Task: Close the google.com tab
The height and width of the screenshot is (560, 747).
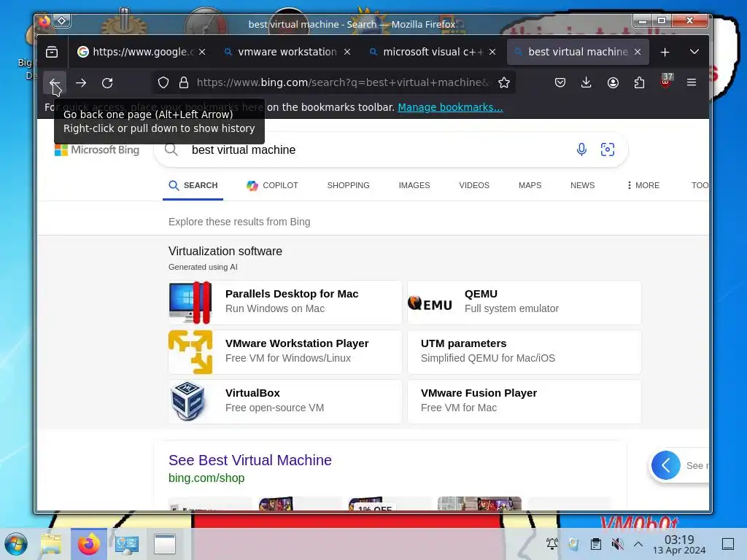Action: (x=203, y=52)
